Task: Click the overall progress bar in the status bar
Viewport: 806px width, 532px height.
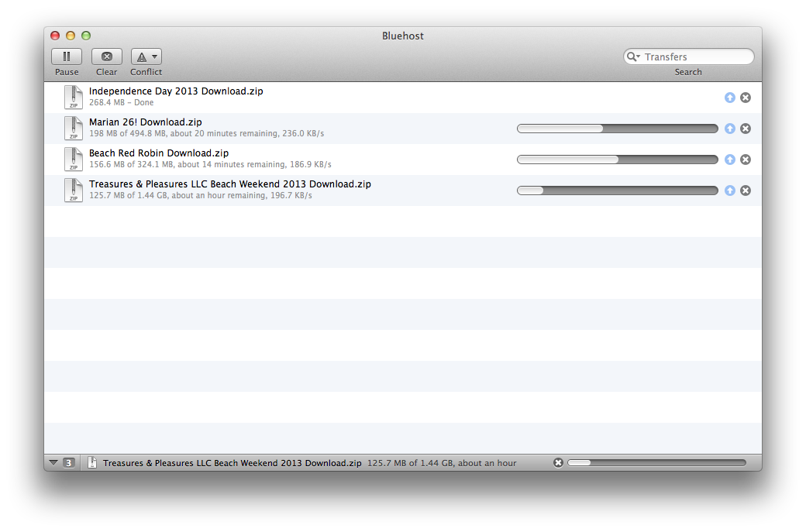Action: (657, 462)
